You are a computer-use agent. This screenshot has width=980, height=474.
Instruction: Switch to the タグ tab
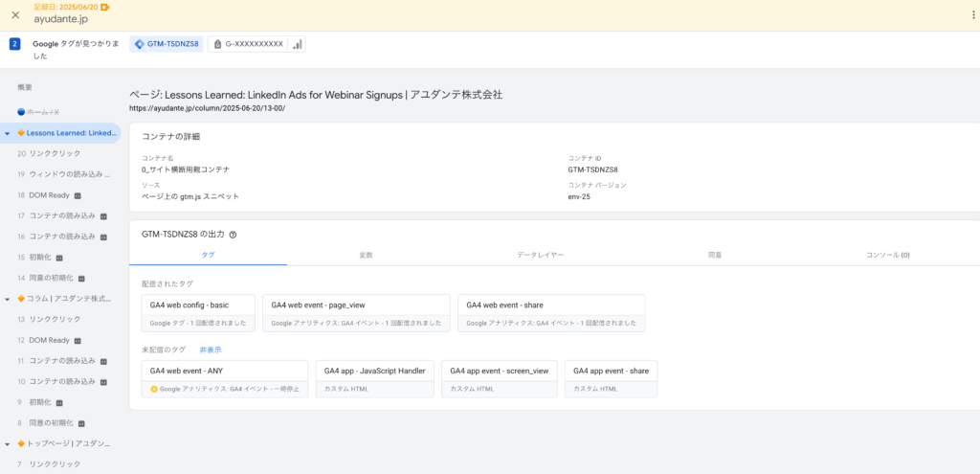pyautogui.click(x=208, y=255)
